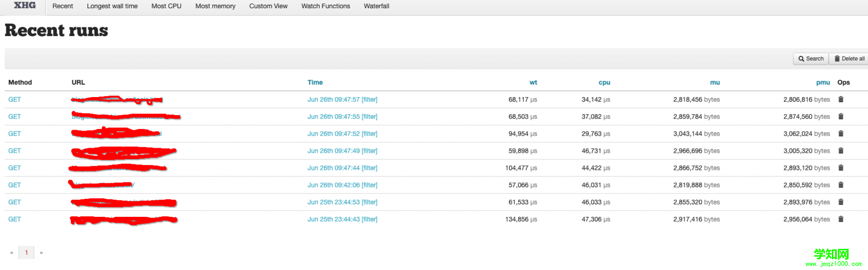Switch to the Recent tab
Viewport: 868px width, 270px height.
coord(63,6)
